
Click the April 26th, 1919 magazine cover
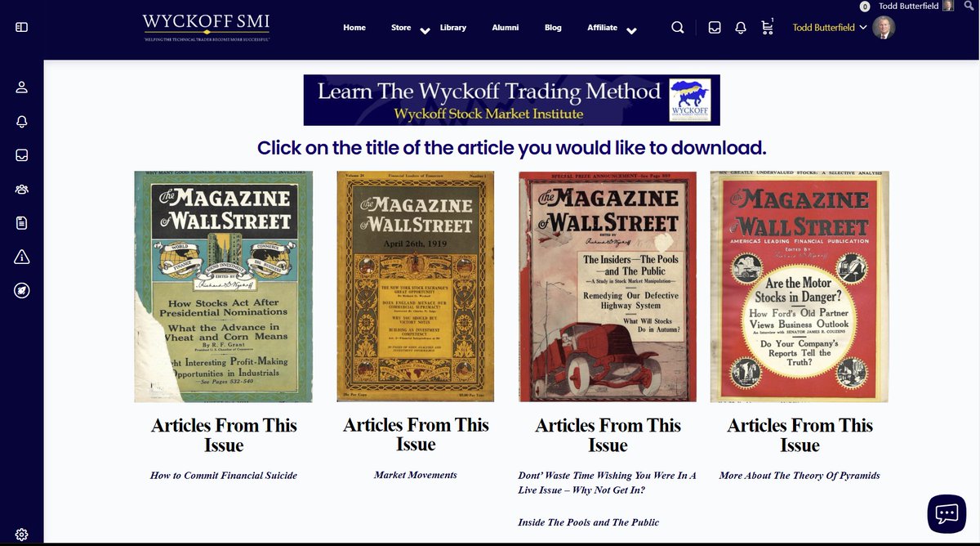(x=416, y=286)
